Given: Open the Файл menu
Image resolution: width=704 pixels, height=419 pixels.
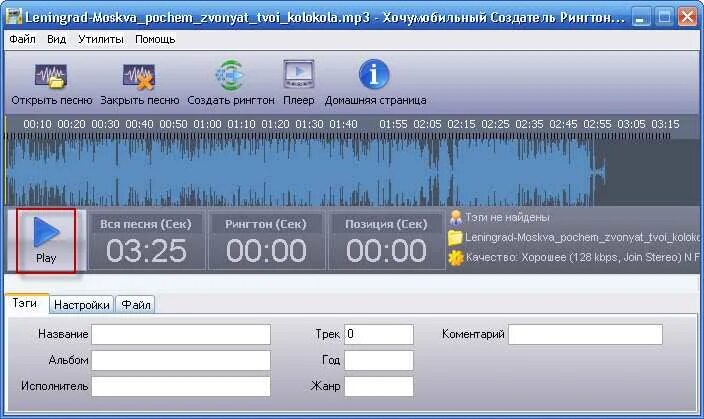Looking at the screenshot, I should (x=22, y=40).
